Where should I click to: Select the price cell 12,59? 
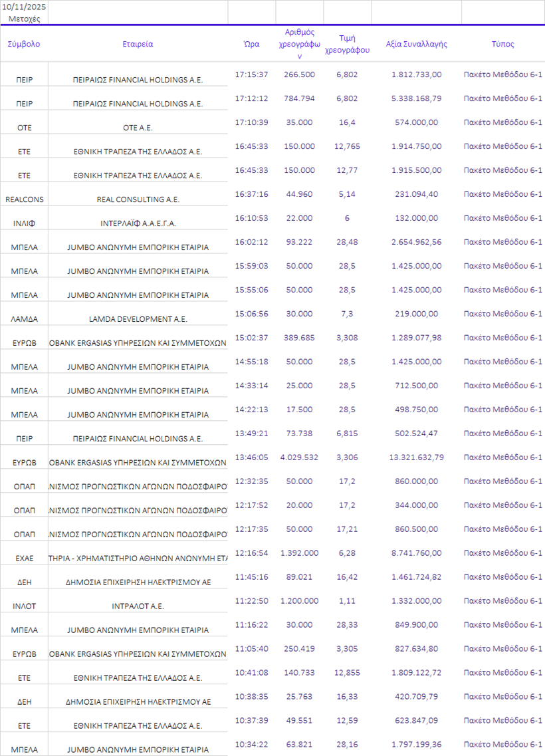click(347, 720)
